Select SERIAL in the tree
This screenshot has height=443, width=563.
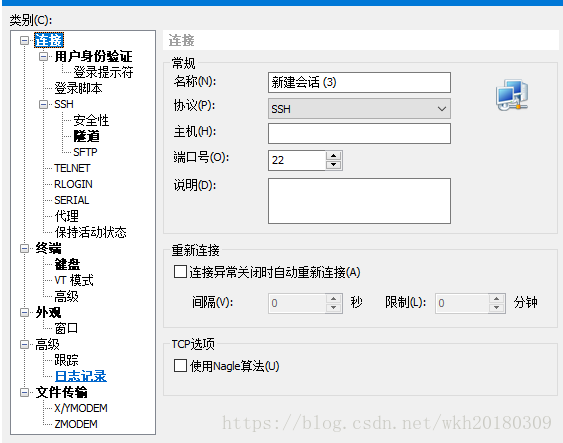click(x=71, y=200)
